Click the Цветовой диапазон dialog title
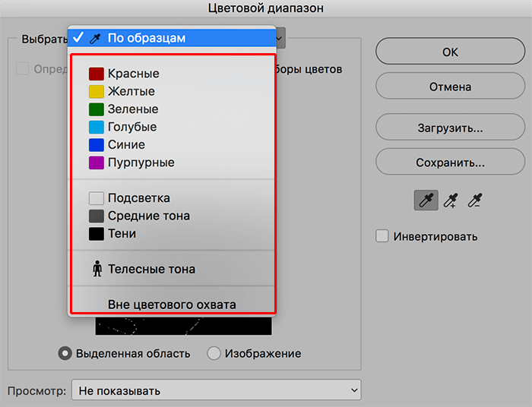This screenshot has height=407, width=532. tap(266, 8)
